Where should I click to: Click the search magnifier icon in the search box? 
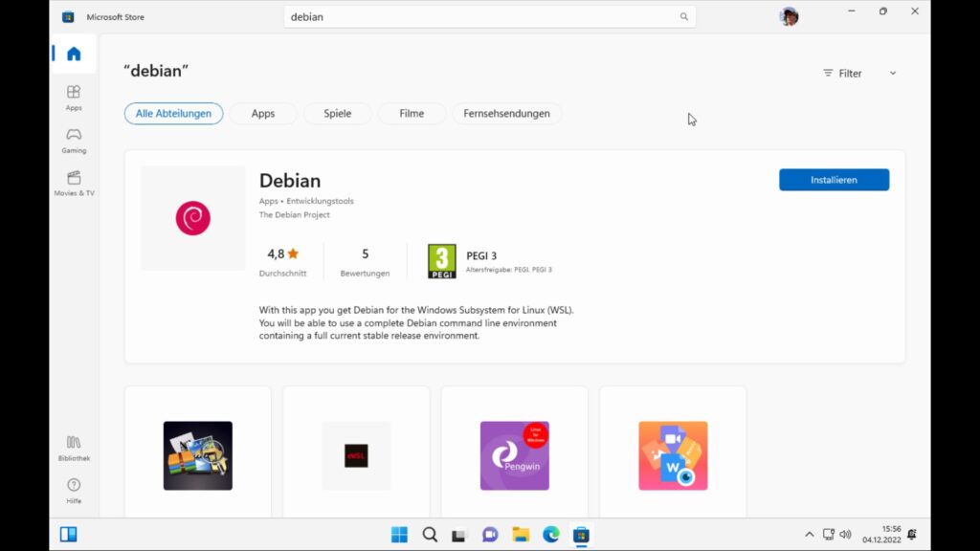[683, 17]
